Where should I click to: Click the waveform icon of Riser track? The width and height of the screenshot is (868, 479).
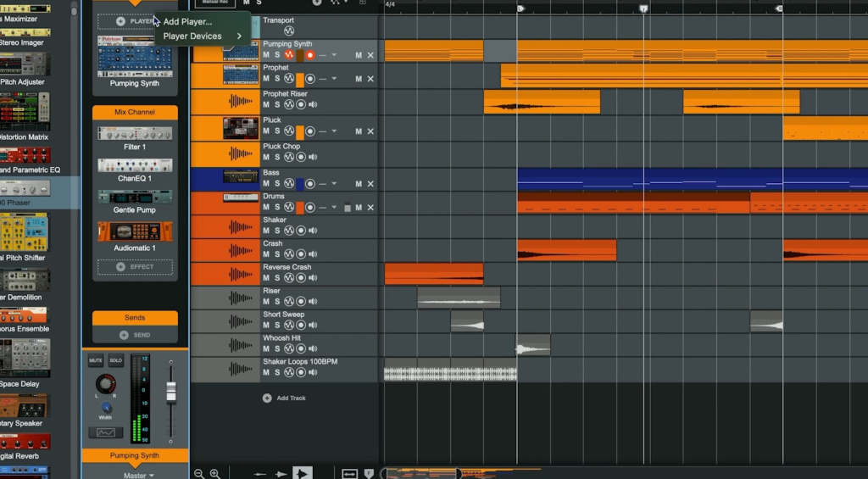(241, 298)
